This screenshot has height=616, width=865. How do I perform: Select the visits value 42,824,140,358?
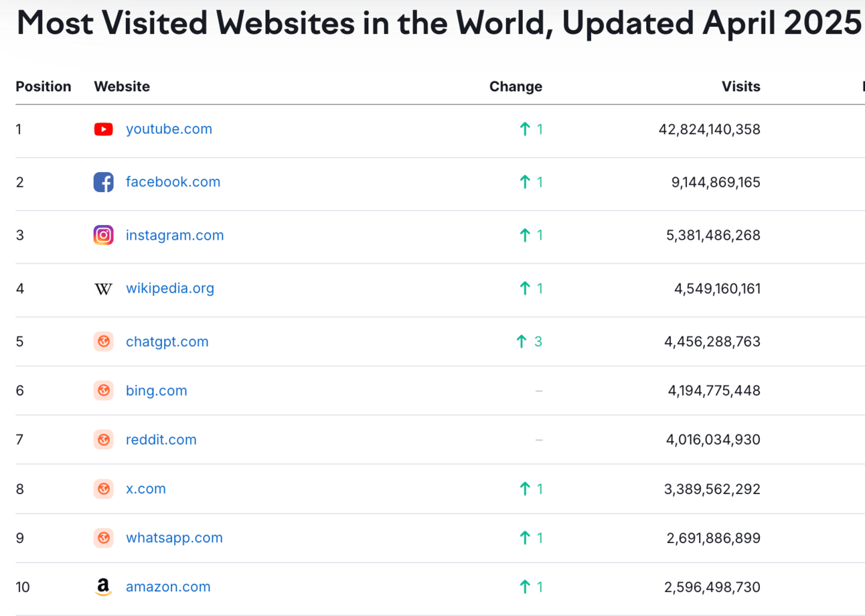coord(710,129)
